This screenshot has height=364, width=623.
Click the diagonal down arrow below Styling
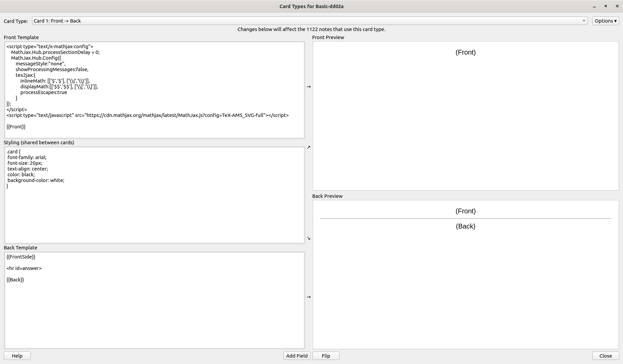308,238
